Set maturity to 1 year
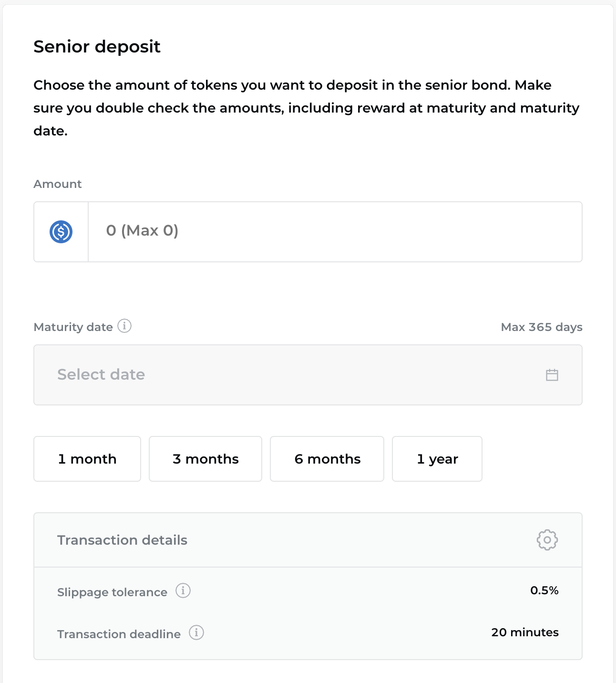This screenshot has width=616, height=683. (437, 459)
